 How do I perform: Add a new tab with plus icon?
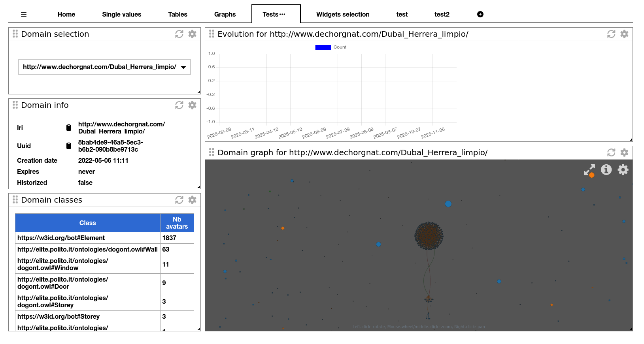[x=480, y=14]
